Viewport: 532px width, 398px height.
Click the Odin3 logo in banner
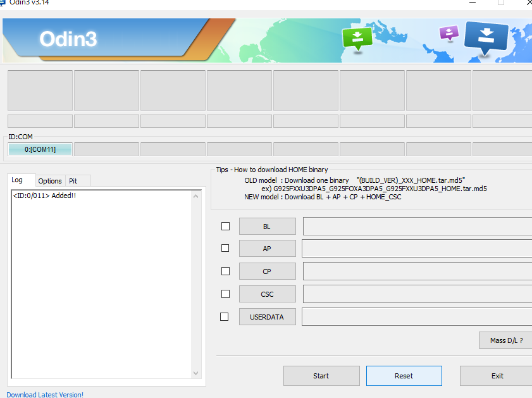click(x=68, y=39)
